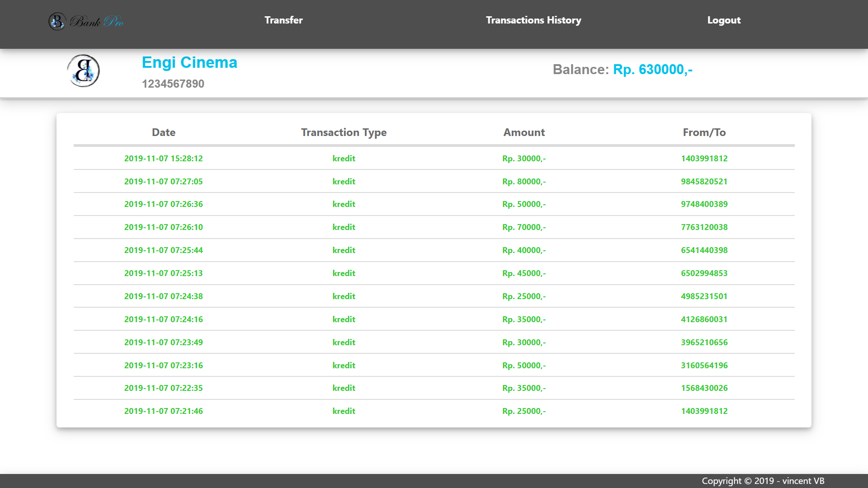868x488 pixels.
Task: Open Transactions History from the navbar
Action: click(533, 20)
